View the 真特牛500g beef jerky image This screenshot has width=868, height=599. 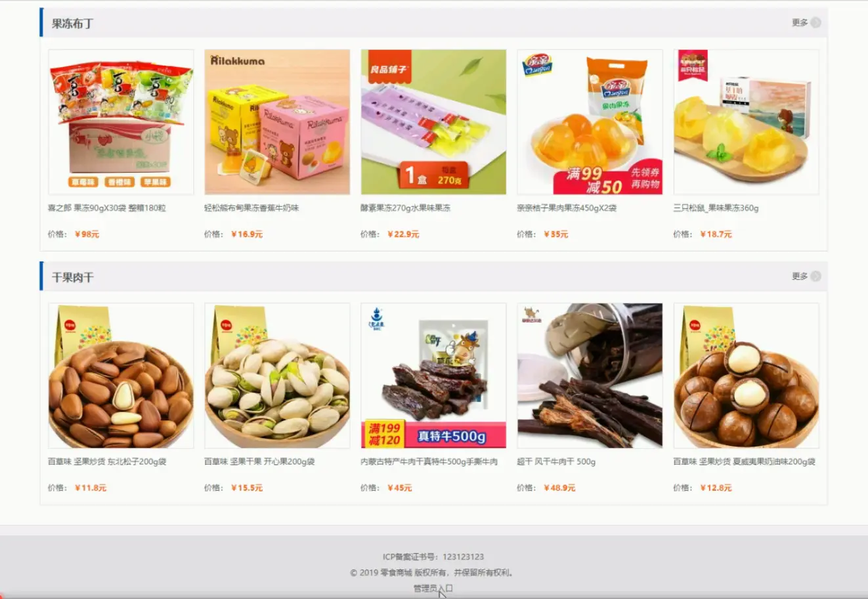pyautogui.click(x=433, y=376)
